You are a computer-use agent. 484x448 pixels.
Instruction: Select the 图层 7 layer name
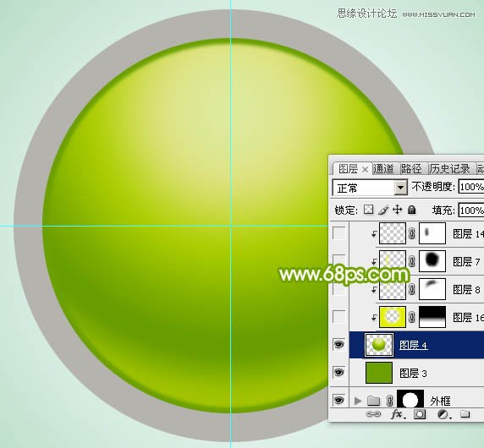pyautogui.click(x=466, y=262)
